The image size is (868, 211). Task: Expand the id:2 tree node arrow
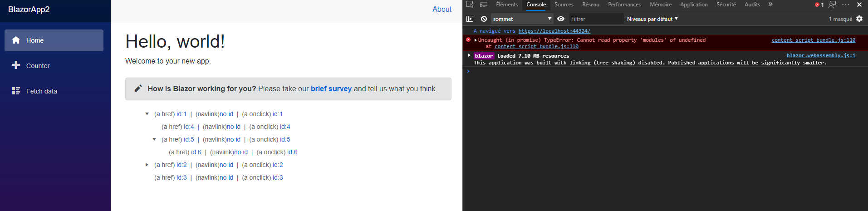click(147, 165)
